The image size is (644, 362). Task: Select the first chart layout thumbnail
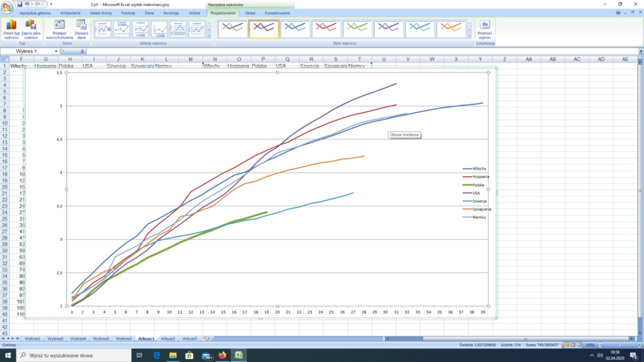(x=103, y=29)
